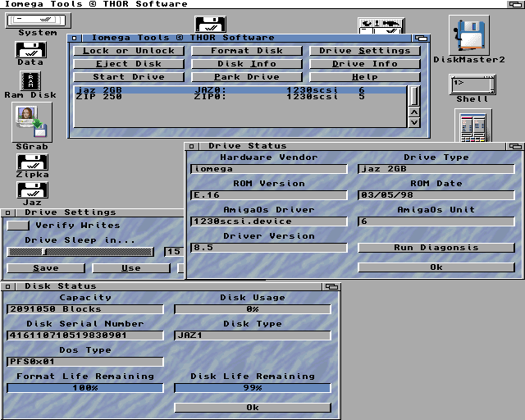The height and width of the screenshot is (420, 525).
Task: Click the Disk Type field JAZ1
Action: 253,336
